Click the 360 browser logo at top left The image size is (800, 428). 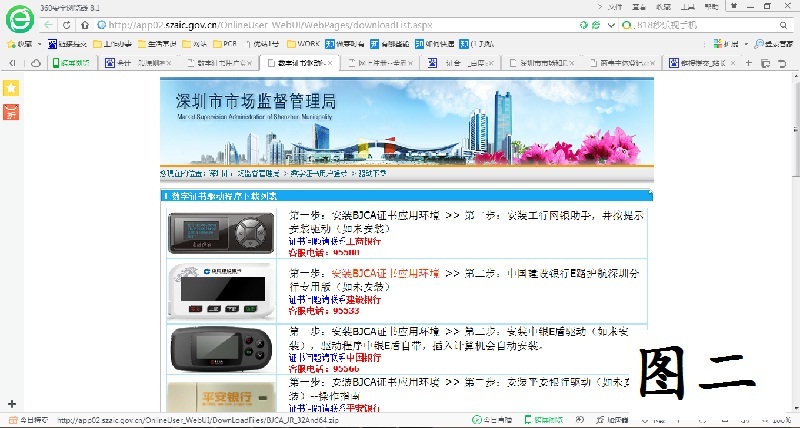click(16, 18)
